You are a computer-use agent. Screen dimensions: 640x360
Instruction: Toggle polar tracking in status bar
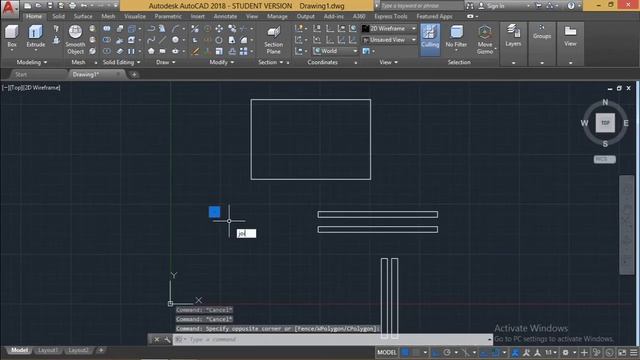447,352
